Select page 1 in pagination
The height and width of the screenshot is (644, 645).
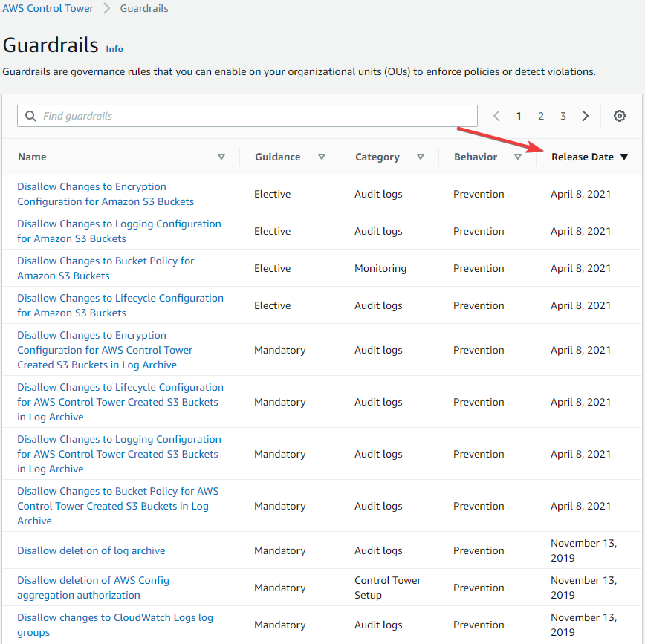(519, 116)
